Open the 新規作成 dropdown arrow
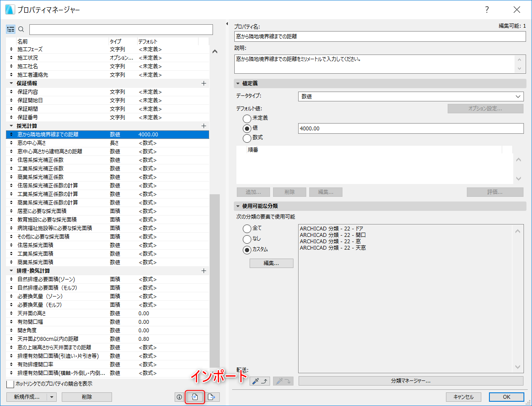 tap(52, 397)
